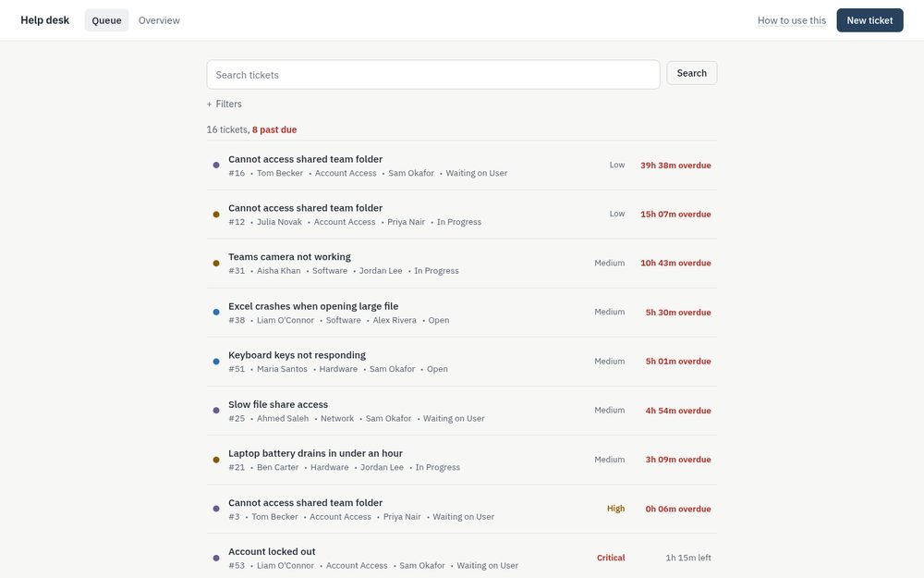
Task: Click the amber status dot of ticket #21
Action: (216, 460)
